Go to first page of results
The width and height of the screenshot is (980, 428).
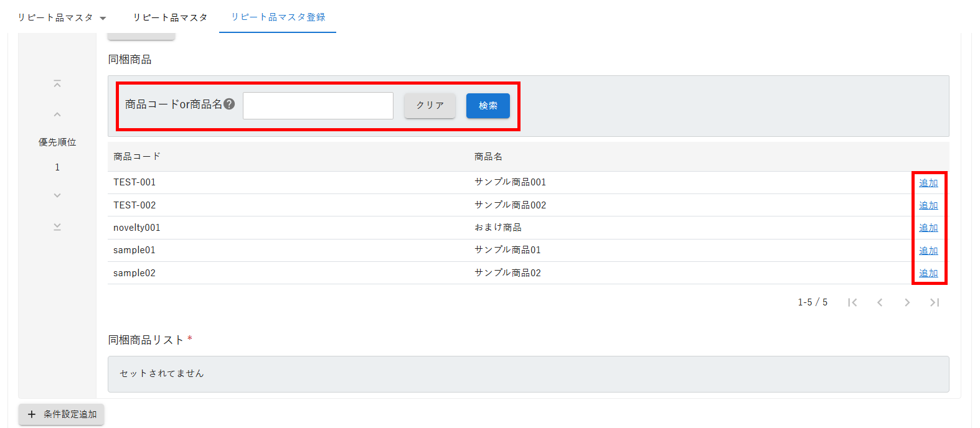(x=852, y=302)
